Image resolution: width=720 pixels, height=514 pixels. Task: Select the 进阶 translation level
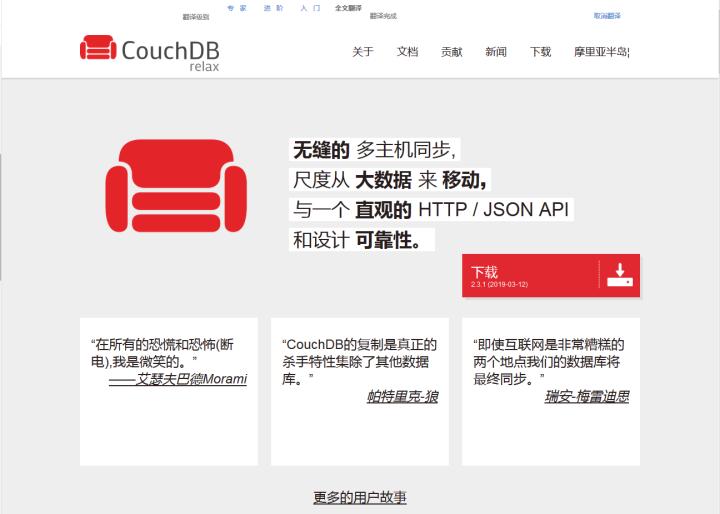(274, 8)
